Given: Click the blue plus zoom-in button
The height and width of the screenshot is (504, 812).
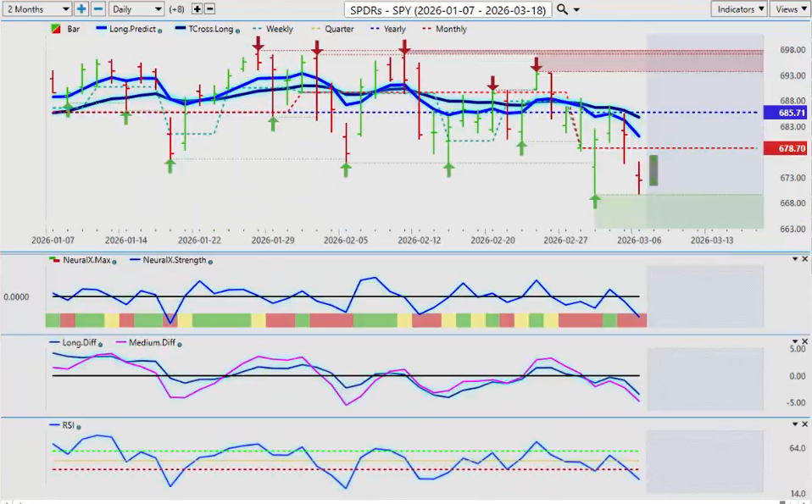Looking at the screenshot, I should pyautogui.click(x=81, y=8).
